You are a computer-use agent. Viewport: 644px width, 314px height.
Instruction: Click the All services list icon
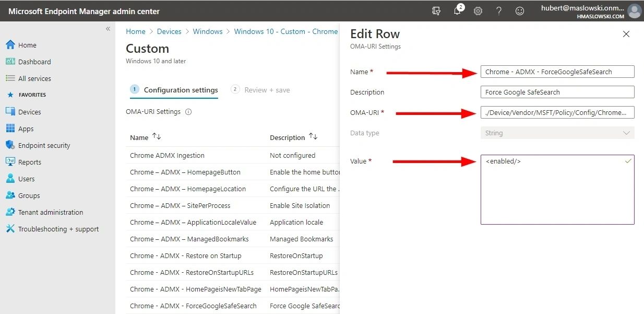pos(10,78)
